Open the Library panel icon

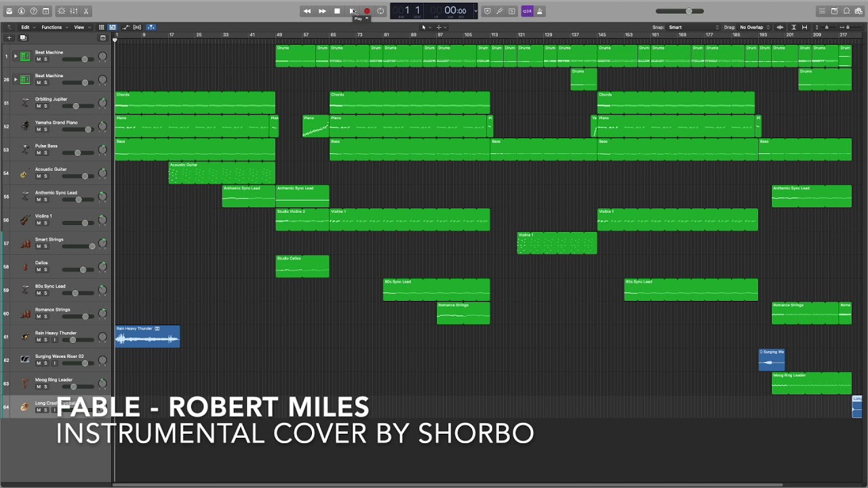pyautogui.click(x=9, y=11)
